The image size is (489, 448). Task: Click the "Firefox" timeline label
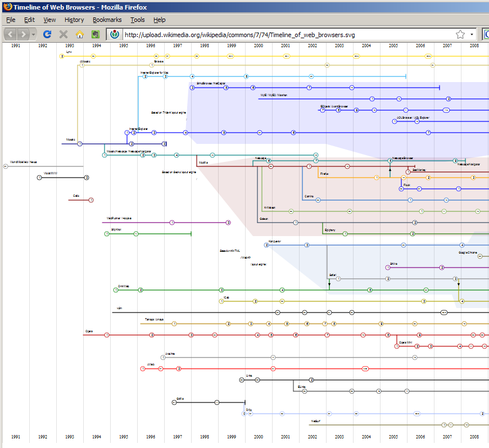point(324,174)
